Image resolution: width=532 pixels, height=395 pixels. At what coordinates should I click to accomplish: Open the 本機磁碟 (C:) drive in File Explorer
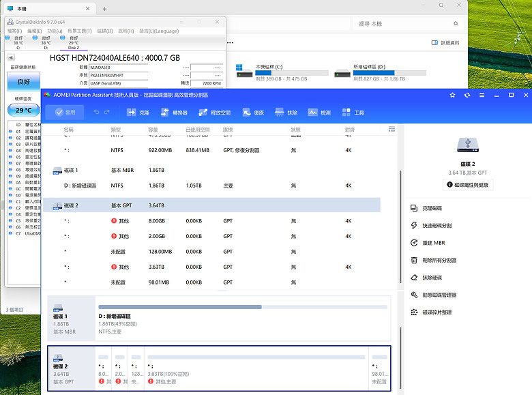point(282,72)
